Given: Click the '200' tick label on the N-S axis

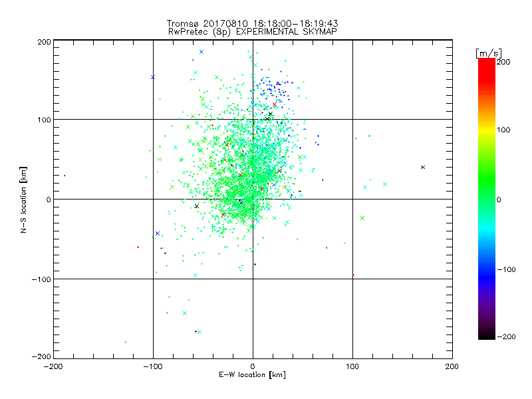Looking at the screenshot, I should (x=44, y=42).
